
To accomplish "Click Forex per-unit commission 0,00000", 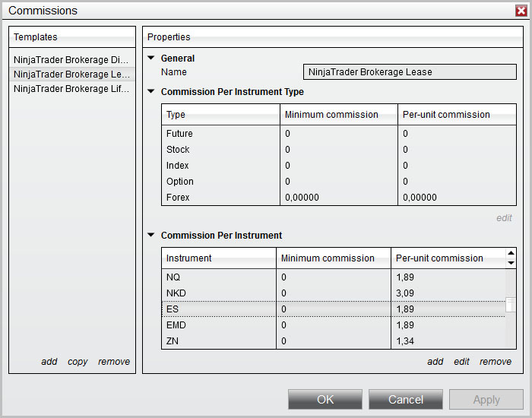I will (420, 197).
